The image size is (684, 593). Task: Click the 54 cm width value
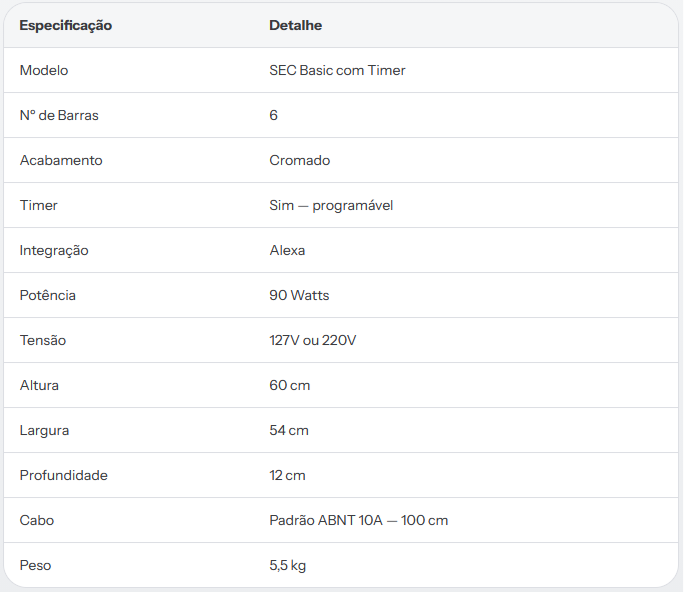(x=289, y=430)
